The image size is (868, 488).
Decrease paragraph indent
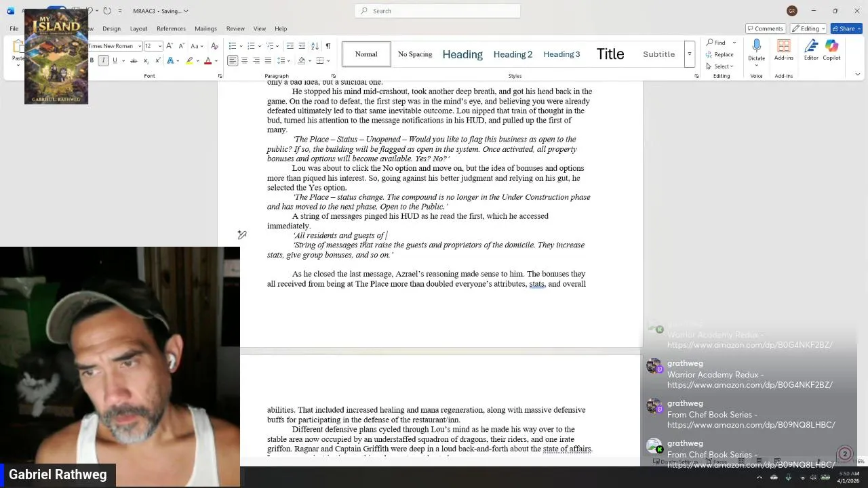tap(290, 46)
